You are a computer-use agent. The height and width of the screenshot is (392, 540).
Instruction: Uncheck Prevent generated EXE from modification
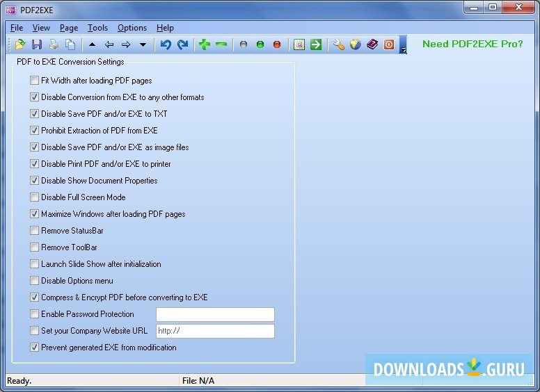(34, 348)
